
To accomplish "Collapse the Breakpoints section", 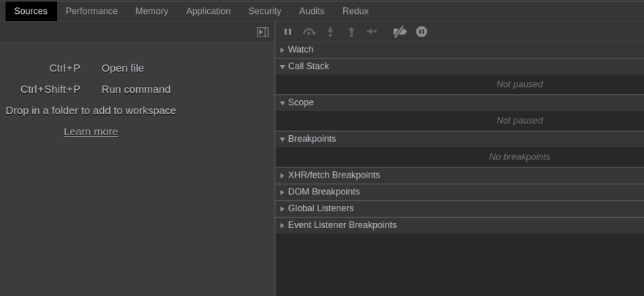I will point(312,139).
